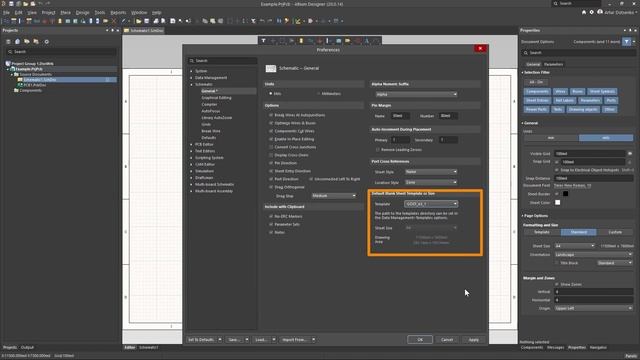This screenshot has width=640, height=360.
Task: Expand the System node in Preferences tree
Action: (x=191, y=71)
